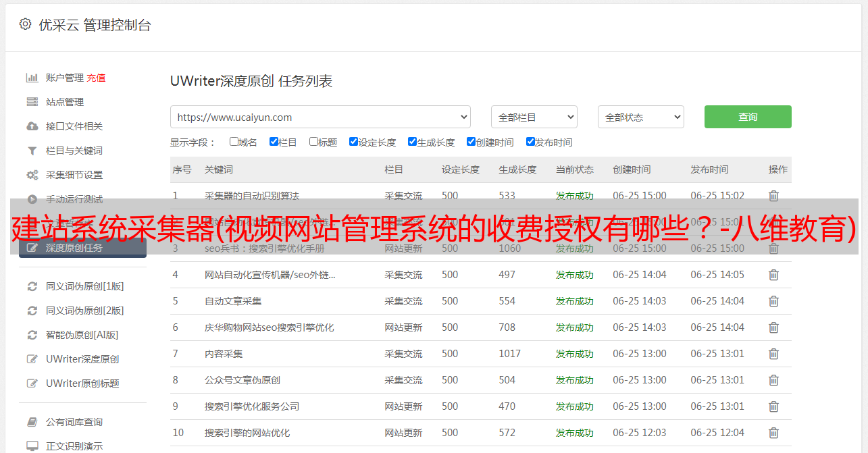The height and width of the screenshot is (453, 868).
Task: Open 采集细节设置 in the sidebar
Action: [74, 175]
